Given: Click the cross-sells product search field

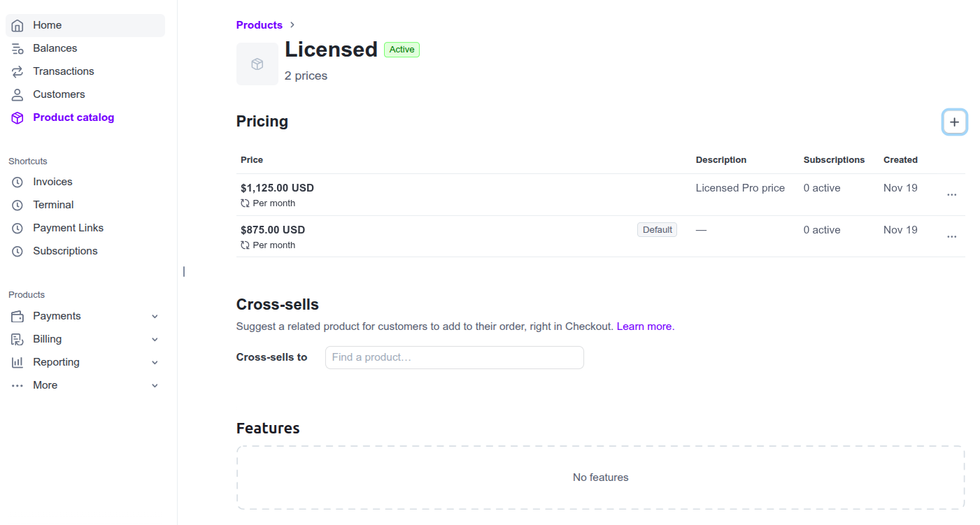Looking at the screenshot, I should click(454, 357).
